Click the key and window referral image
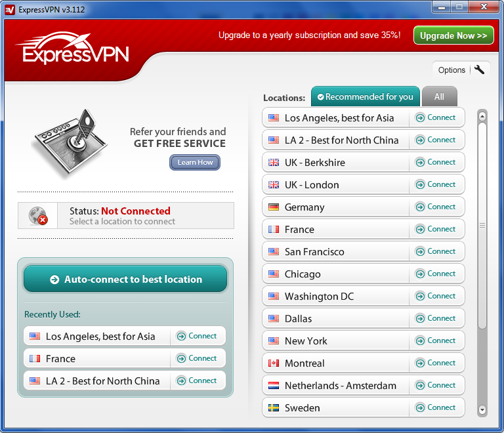Screen dimensions: 504x433 tap(70, 143)
